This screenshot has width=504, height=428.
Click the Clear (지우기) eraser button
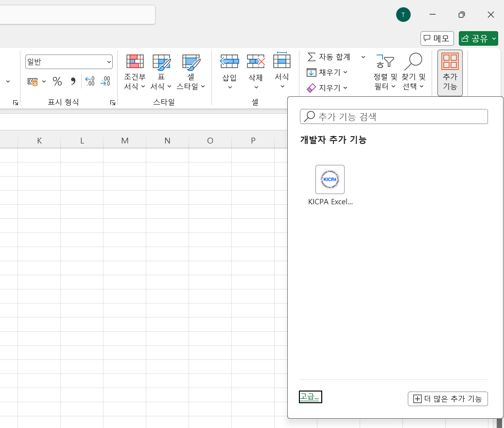pos(327,88)
